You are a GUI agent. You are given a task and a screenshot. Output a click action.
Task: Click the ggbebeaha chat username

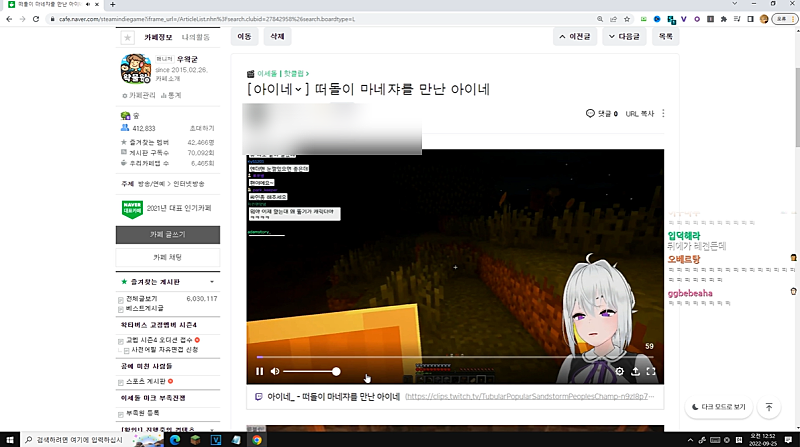tap(690, 293)
